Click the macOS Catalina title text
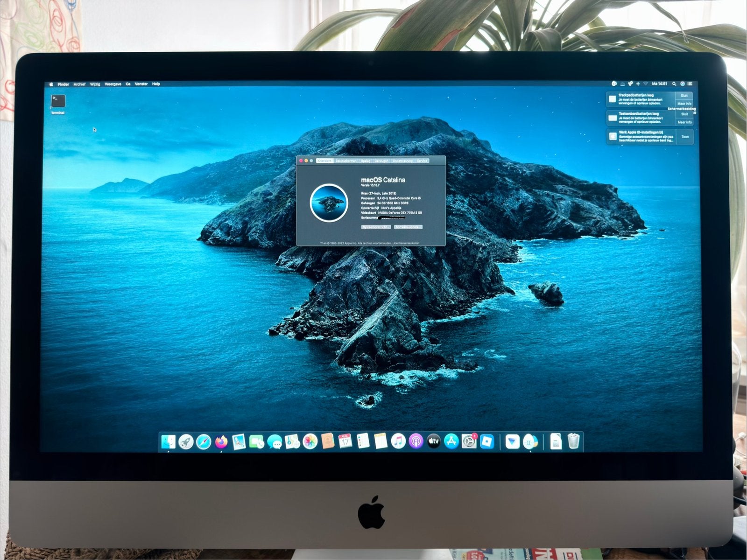This screenshot has width=747, height=560. point(383,180)
